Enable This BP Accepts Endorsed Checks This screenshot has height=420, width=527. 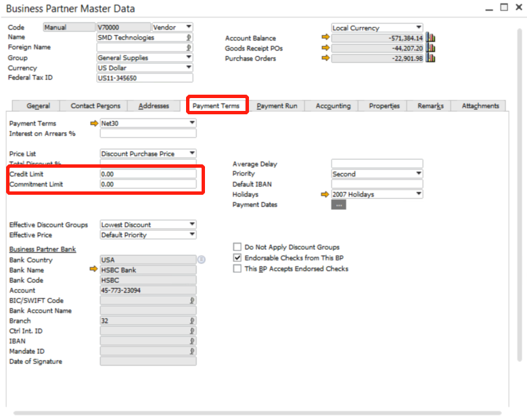pyautogui.click(x=237, y=269)
